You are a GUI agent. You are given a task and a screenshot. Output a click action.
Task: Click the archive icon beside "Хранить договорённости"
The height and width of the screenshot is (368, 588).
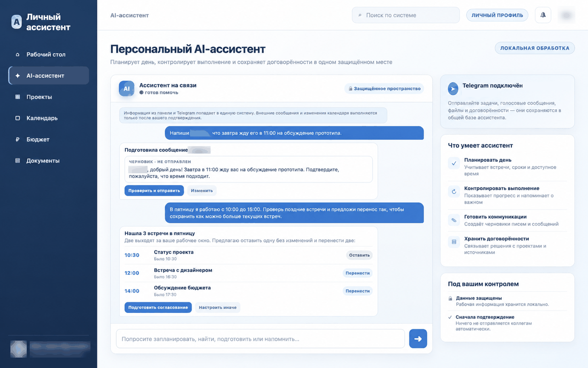454,242
